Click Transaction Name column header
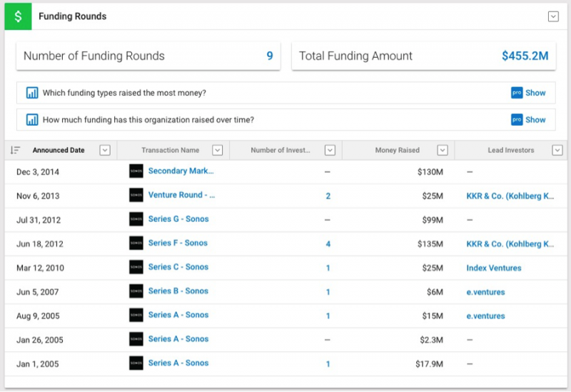The height and width of the screenshot is (392, 571). click(x=171, y=150)
